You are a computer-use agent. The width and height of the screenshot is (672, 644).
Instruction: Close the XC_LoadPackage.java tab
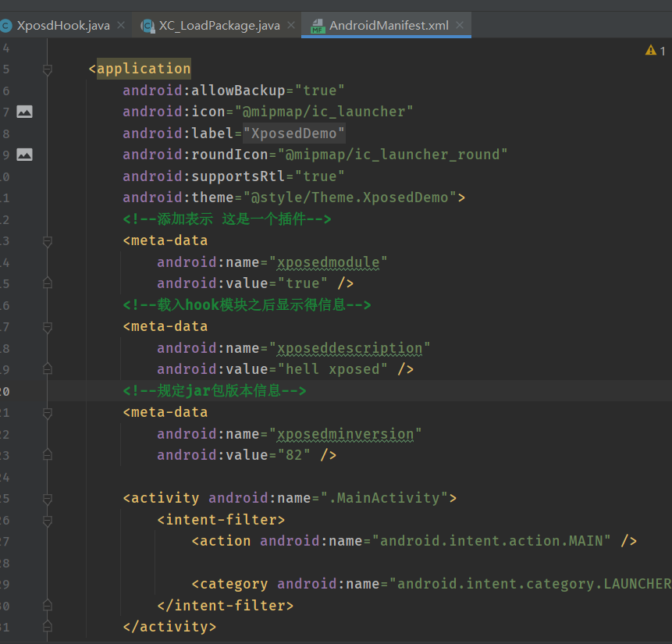click(291, 26)
